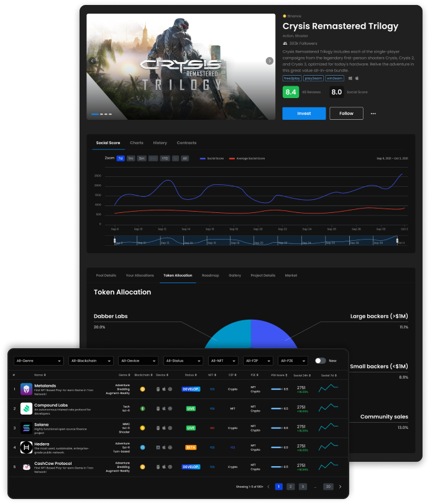The width and height of the screenshot is (430, 504).
Task: Click the Crysis Remastered Trilogy cover image
Action: [x=181, y=66]
